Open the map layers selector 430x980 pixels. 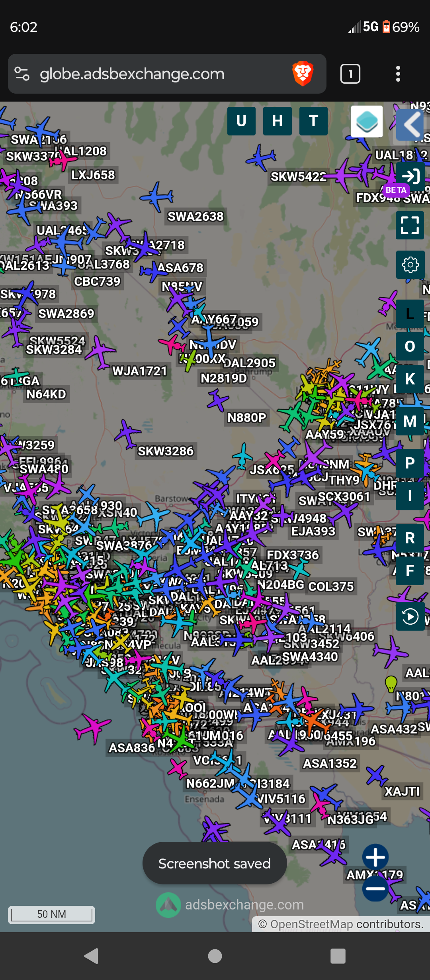click(x=367, y=122)
